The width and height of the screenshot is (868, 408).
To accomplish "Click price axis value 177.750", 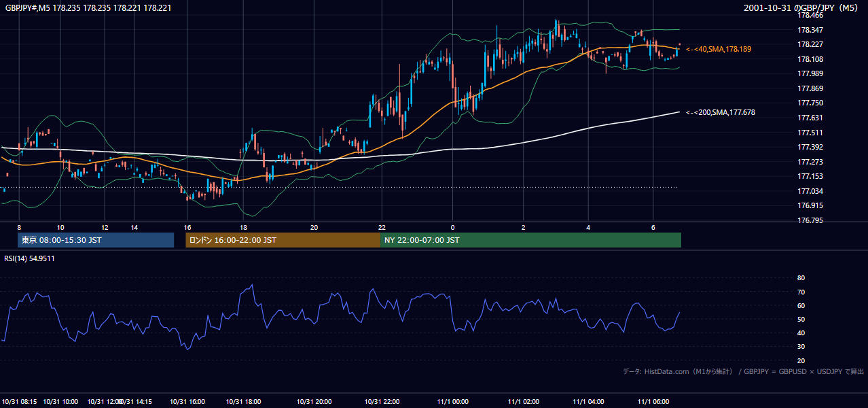I will click(810, 103).
